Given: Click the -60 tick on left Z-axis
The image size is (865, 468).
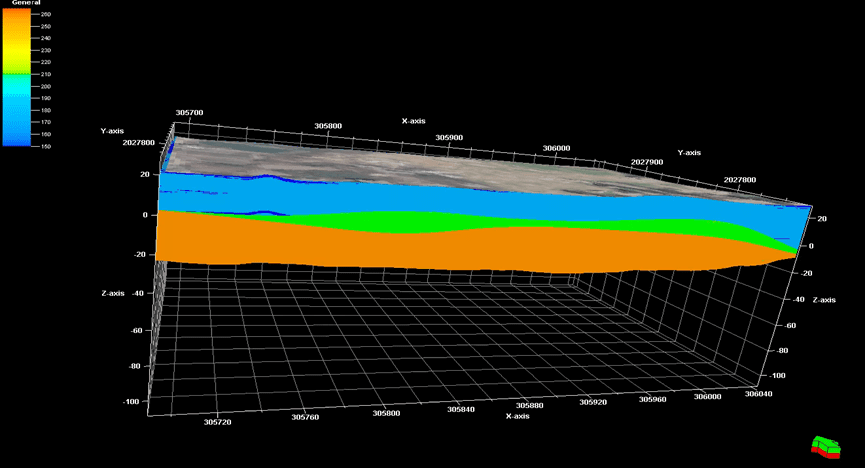Looking at the screenshot, I should 135,330.
